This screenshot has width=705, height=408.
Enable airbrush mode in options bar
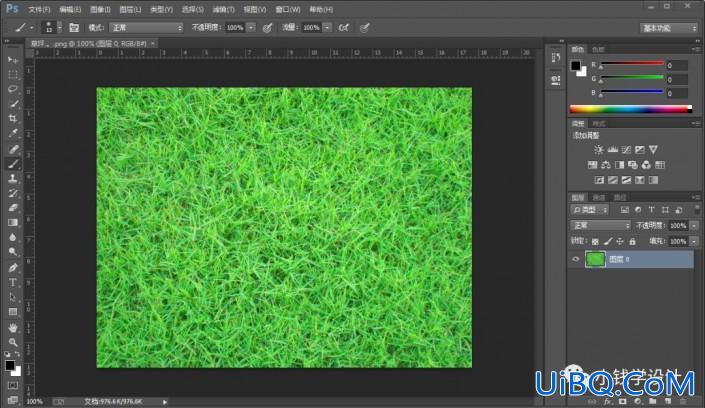pyautogui.click(x=344, y=28)
